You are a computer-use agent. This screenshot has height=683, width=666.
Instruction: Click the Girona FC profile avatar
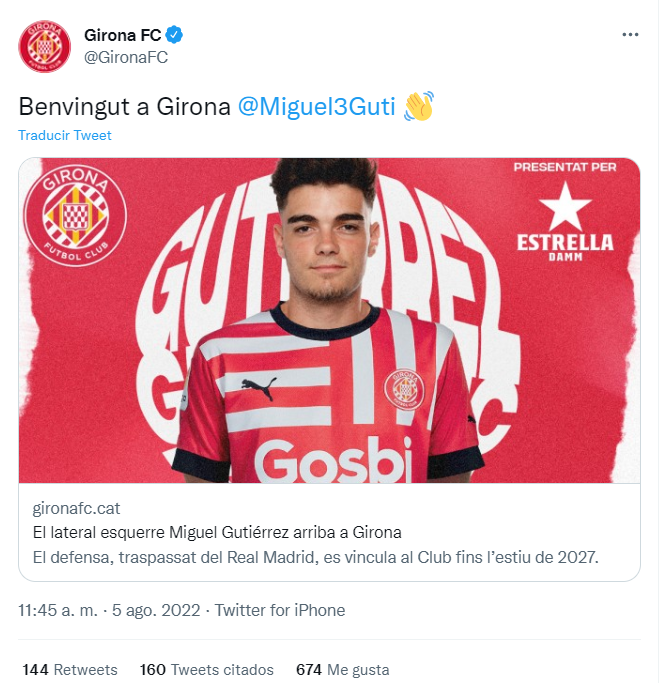click(x=44, y=46)
